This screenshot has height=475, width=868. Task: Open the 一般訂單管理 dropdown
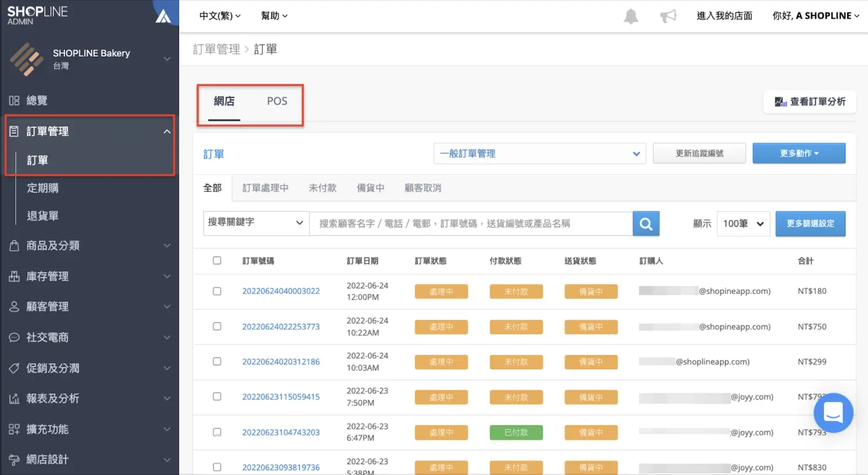tap(539, 153)
